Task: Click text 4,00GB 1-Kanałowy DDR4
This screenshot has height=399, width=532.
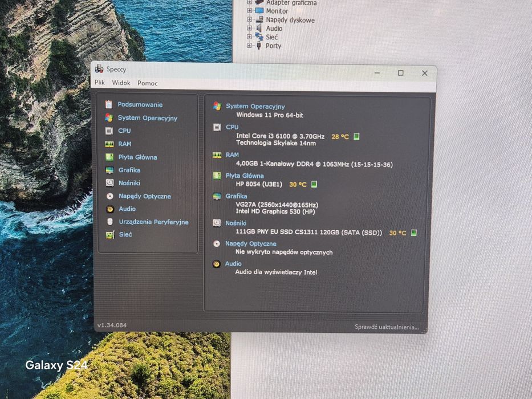Action: (x=275, y=164)
